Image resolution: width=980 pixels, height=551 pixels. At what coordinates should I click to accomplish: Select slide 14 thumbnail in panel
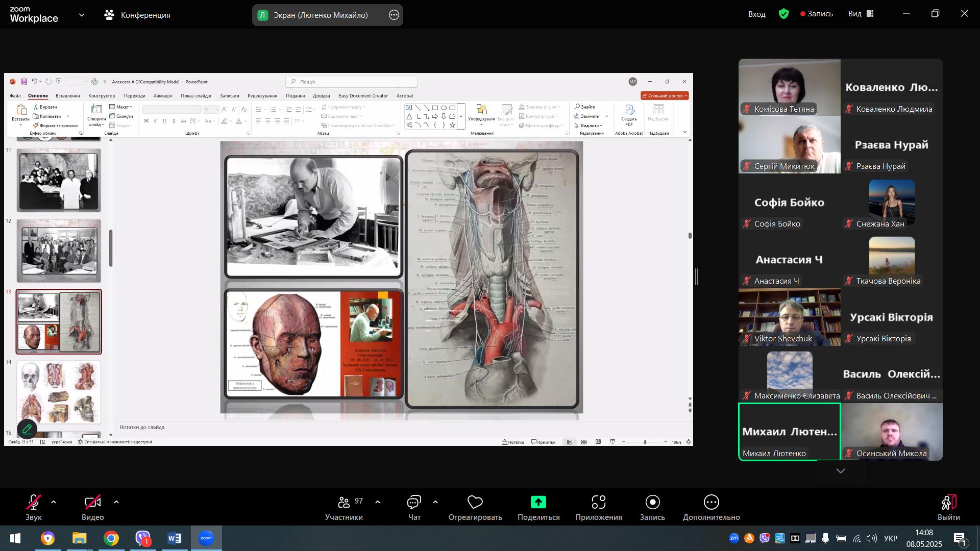coord(59,392)
